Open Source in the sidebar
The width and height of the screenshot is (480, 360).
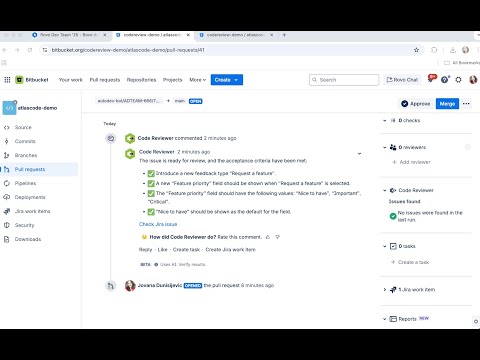[23, 127]
